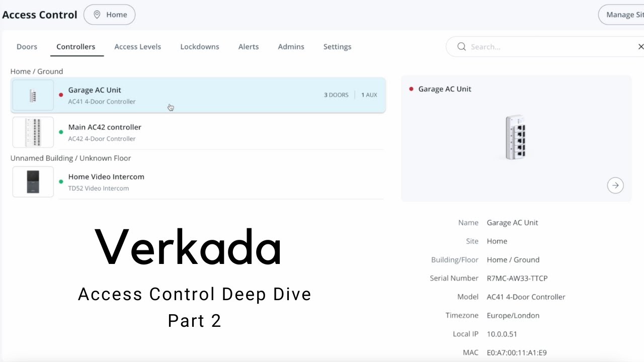
Task: Go to the Lockdowns tab
Action: [200, 47]
